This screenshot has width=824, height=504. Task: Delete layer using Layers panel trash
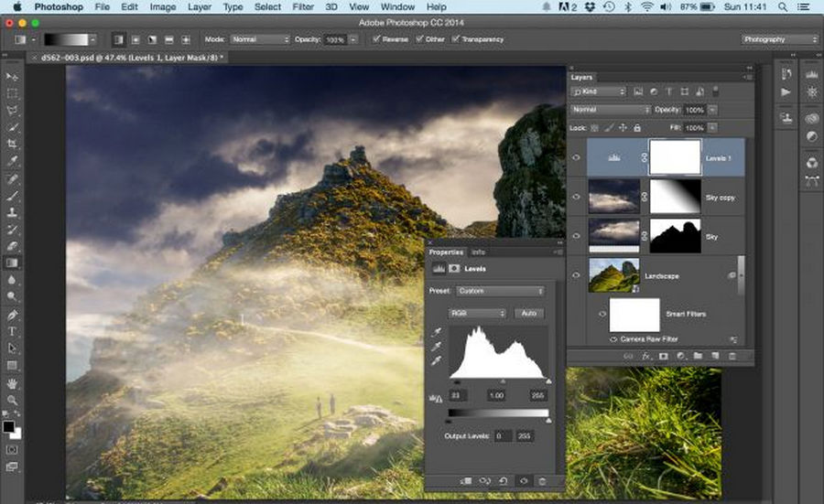click(732, 356)
